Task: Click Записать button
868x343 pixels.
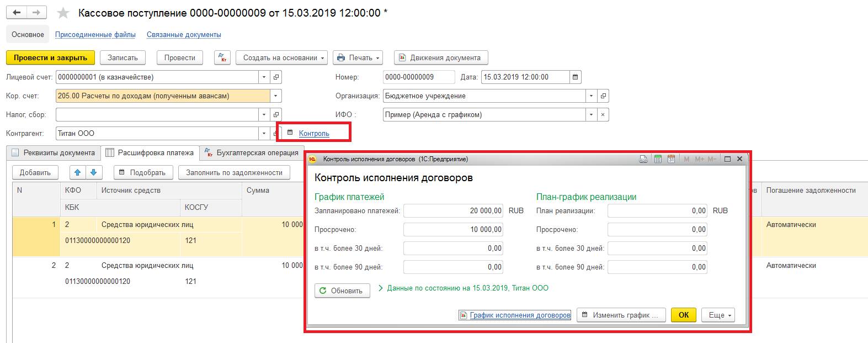Action: click(123, 57)
